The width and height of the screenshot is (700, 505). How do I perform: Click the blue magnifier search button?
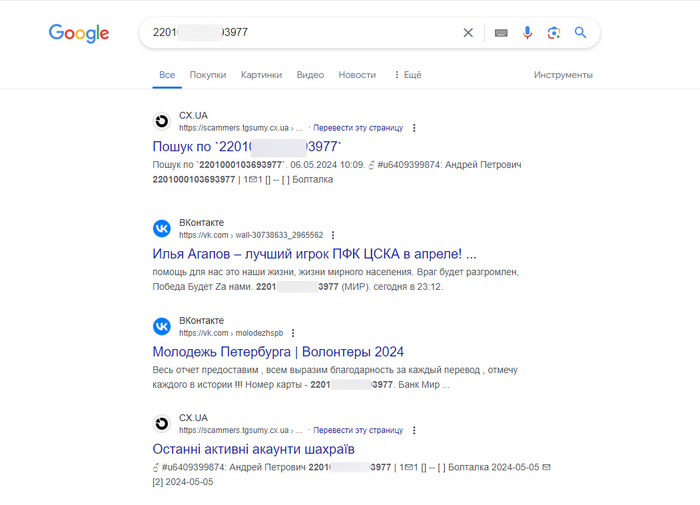[x=580, y=33]
